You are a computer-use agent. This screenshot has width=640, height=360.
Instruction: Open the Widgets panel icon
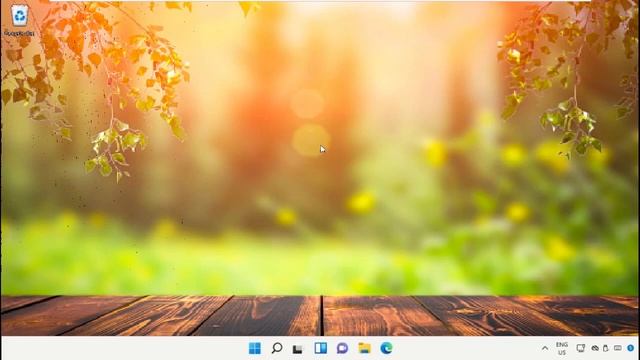tap(320, 348)
